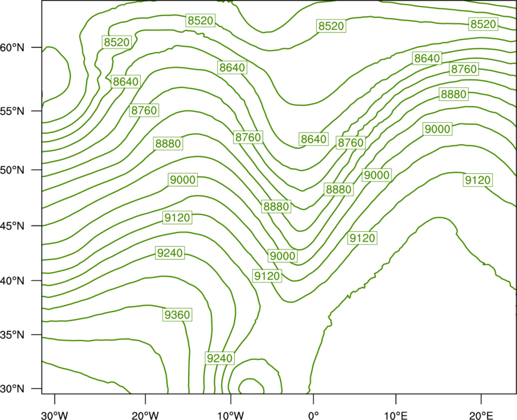
Task: Select the 30°N latitude tick label
Action: pyautogui.click(x=12, y=389)
